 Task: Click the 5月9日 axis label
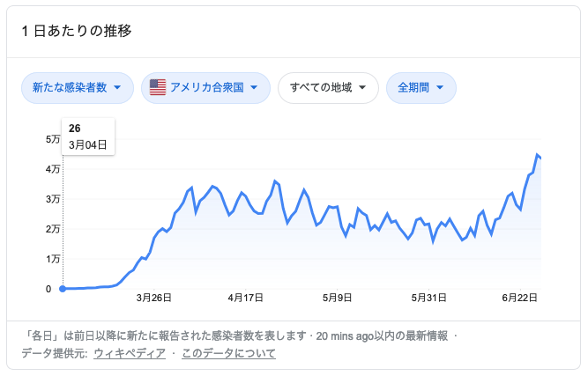point(337,298)
